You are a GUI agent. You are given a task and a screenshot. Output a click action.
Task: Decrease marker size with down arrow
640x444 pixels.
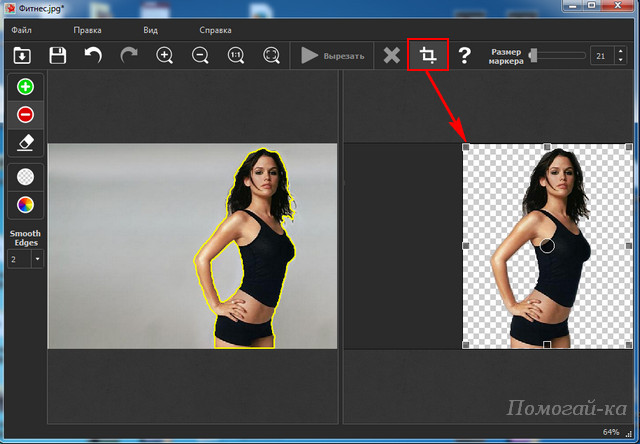pos(620,60)
